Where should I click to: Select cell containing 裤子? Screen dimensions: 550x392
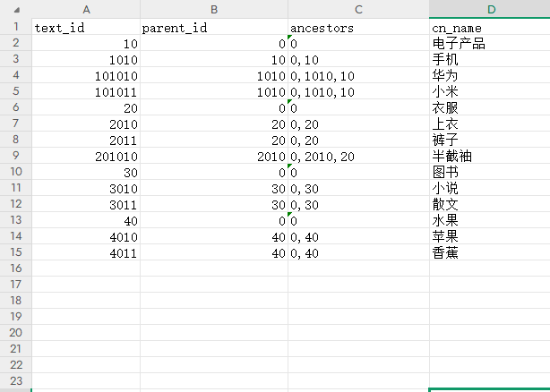pyautogui.click(x=490, y=140)
